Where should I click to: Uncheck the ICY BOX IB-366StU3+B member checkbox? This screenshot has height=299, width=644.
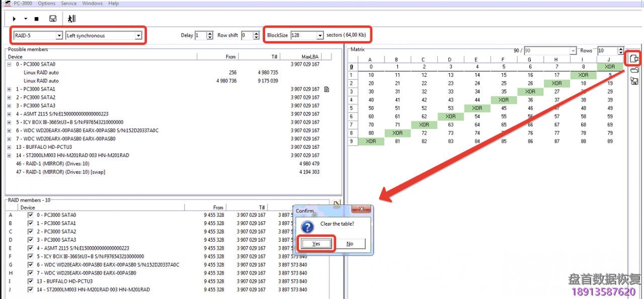(x=31, y=257)
